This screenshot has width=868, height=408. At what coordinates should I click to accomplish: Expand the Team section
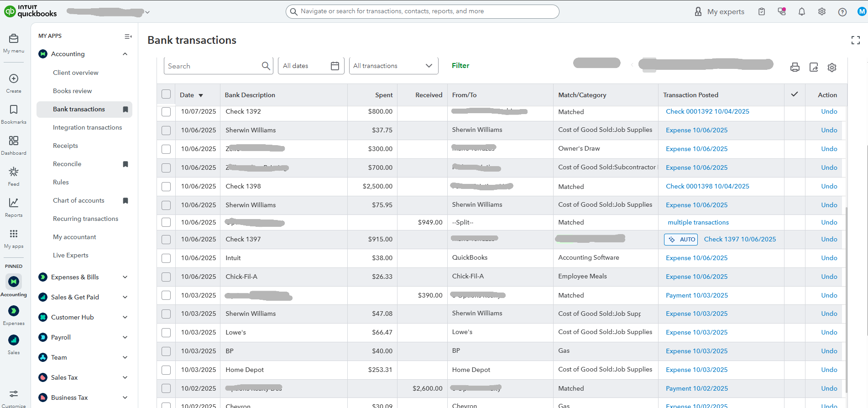(125, 357)
